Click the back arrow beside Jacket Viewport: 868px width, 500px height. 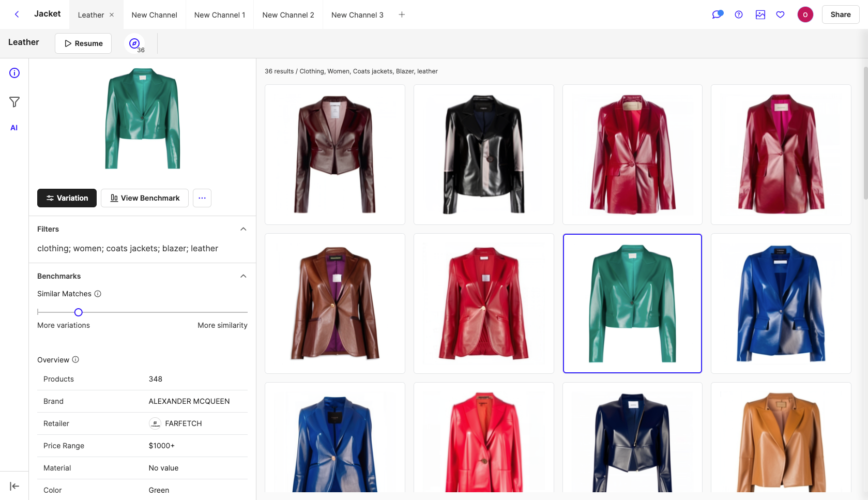pos(17,14)
